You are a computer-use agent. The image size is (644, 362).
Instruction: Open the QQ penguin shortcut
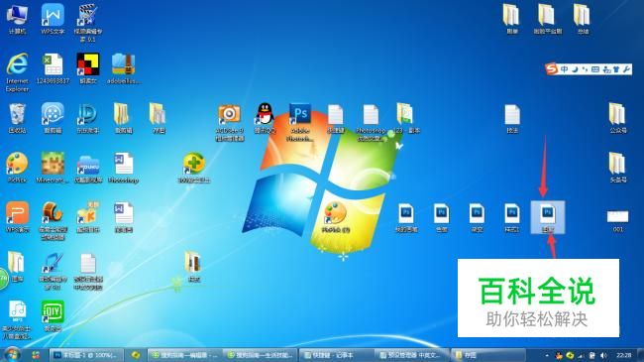pyautogui.click(x=265, y=118)
